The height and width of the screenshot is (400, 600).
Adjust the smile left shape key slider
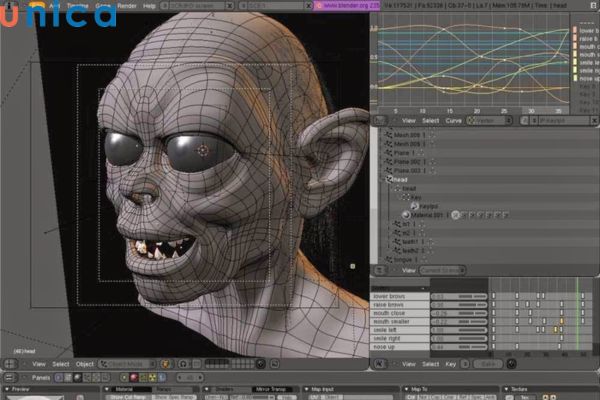pos(459,330)
